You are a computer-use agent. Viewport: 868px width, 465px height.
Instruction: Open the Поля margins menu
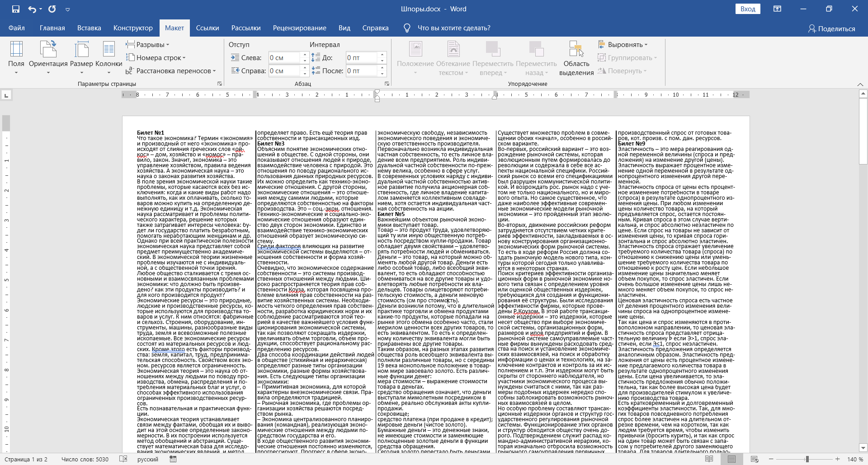tap(16, 58)
